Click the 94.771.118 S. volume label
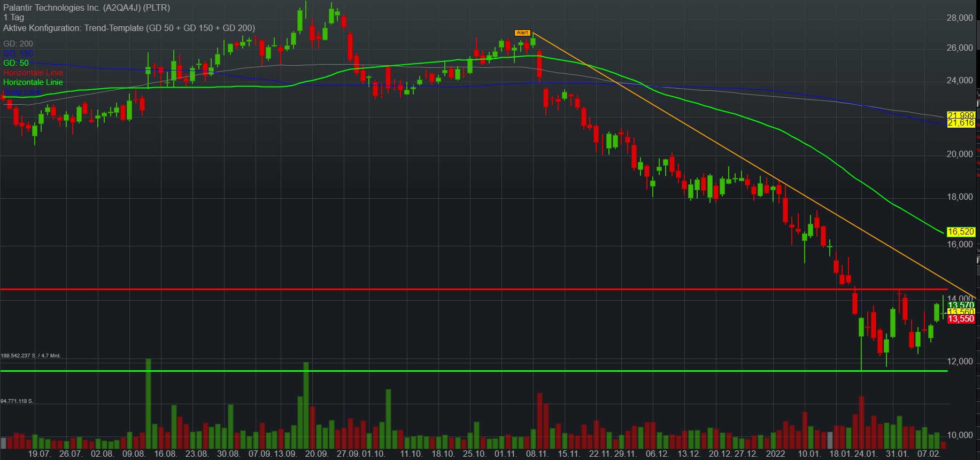The width and height of the screenshot is (980, 460). tap(17, 401)
